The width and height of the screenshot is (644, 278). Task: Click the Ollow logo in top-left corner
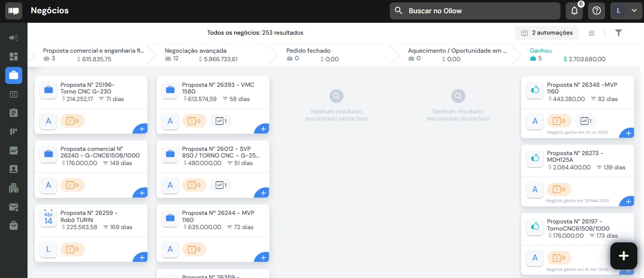(x=14, y=11)
